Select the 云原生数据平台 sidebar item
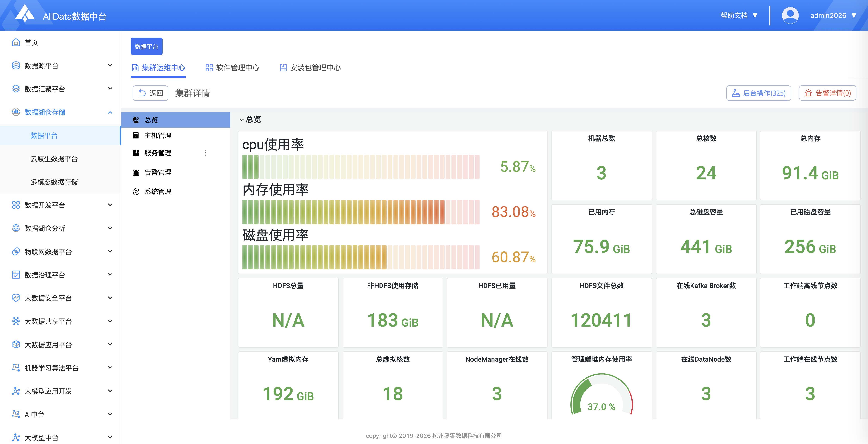Screen dimensions: 868x444 click(60, 159)
